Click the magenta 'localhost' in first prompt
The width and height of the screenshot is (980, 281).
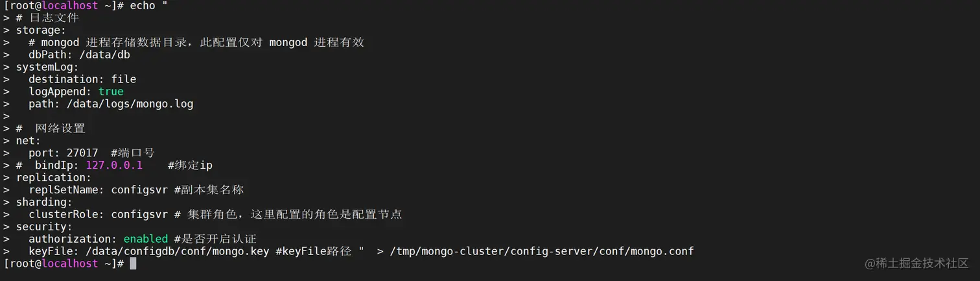click(69, 6)
